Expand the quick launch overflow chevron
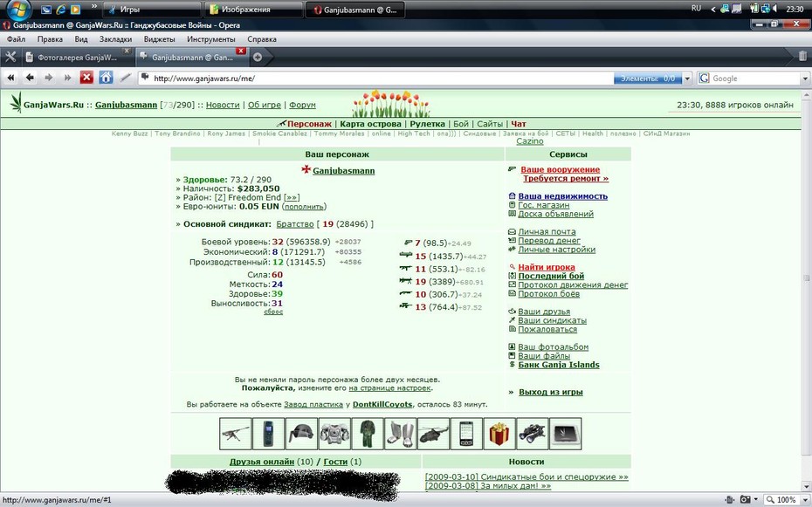The width and height of the screenshot is (812, 507). [x=93, y=7]
